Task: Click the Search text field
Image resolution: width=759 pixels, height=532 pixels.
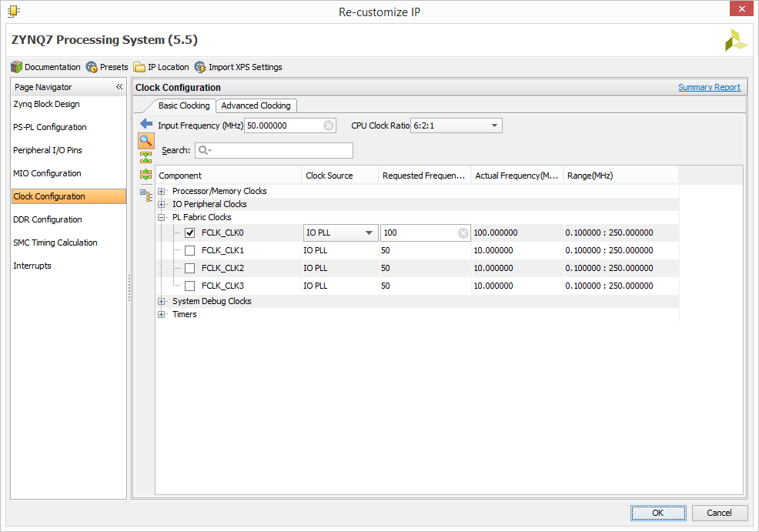Action: click(274, 150)
